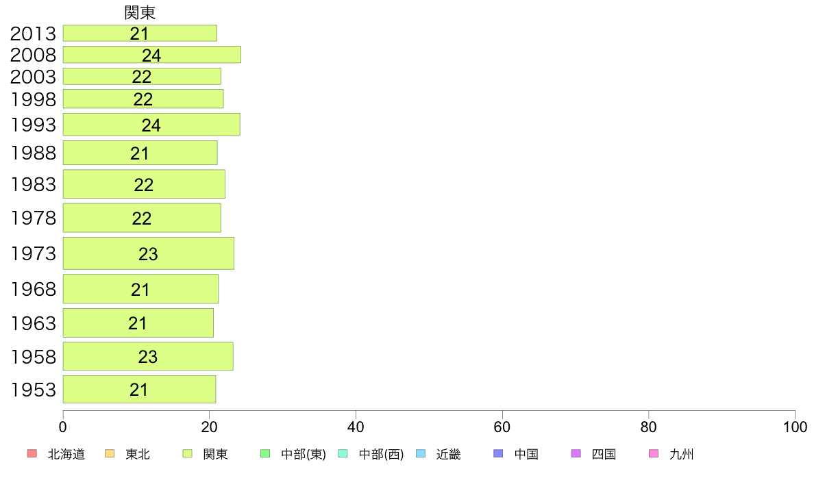Click the 四国 purple legend swatch
The image size is (814, 504).
(576, 453)
